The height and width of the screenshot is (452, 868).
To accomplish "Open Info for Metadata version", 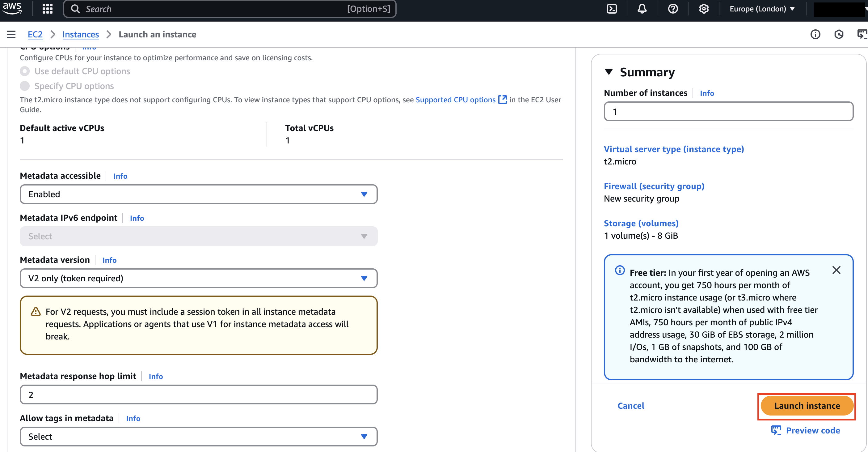I will [110, 260].
